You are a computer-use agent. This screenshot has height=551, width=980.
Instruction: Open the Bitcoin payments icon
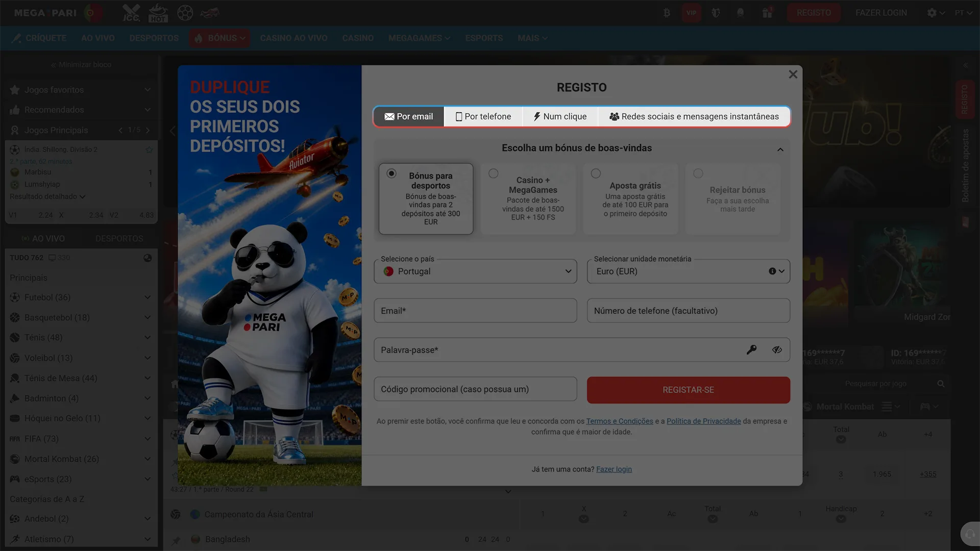point(667,13)
